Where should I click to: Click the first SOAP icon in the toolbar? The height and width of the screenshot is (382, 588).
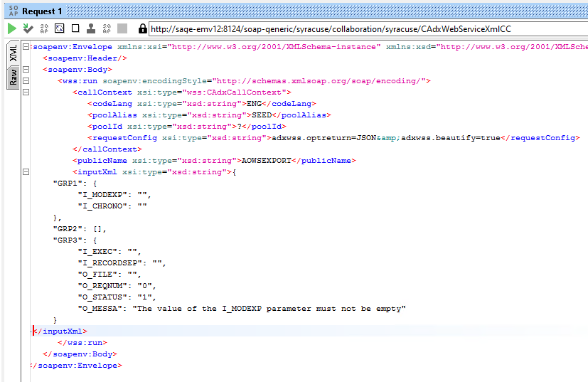tap(44, 28)
